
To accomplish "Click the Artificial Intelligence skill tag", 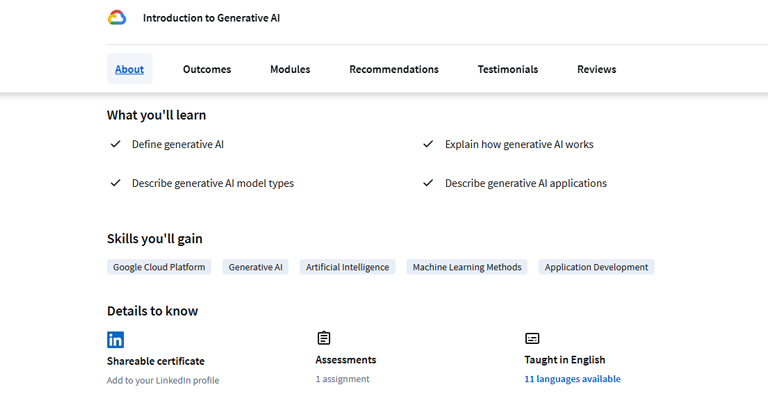I will pos(347,267).
